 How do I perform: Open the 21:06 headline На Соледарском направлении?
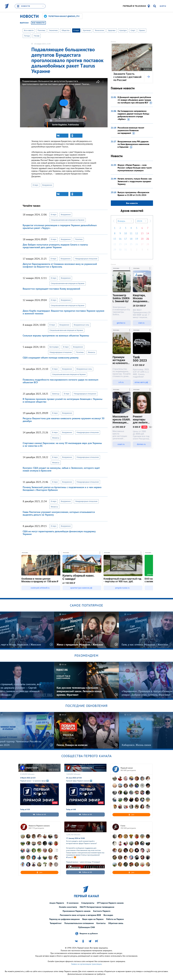pos(133,115)
